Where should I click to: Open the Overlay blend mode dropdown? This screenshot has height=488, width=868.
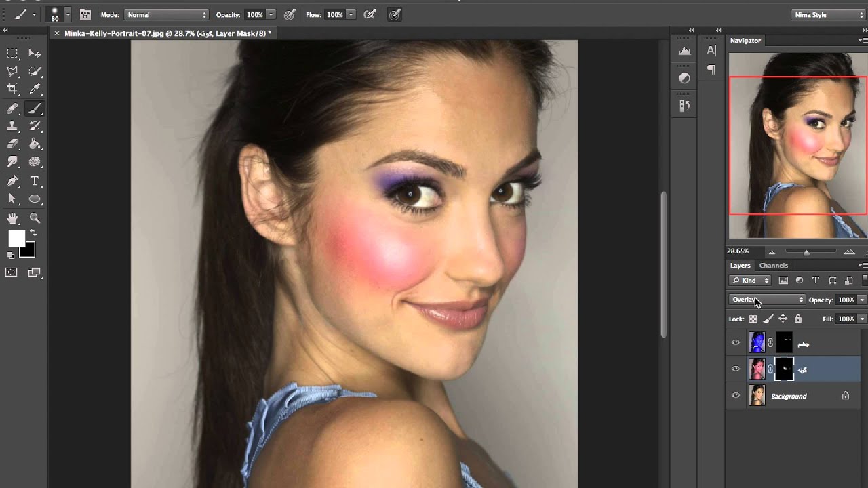(x=767, y=300)
